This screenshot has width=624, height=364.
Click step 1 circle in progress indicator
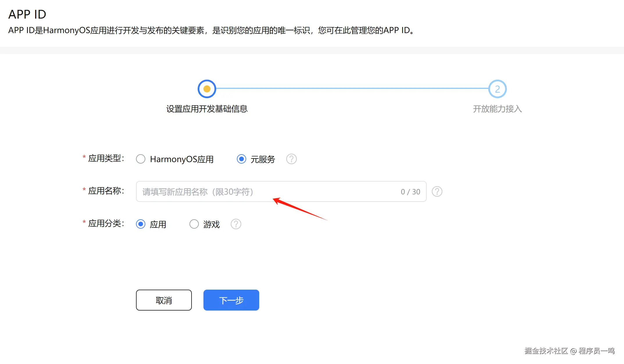(207, 89)
